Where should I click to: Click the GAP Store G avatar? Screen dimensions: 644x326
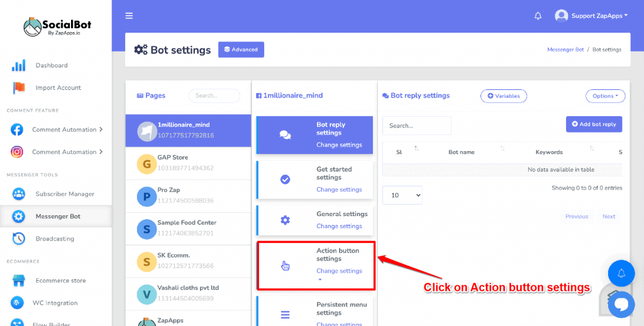tap(147, 164)
